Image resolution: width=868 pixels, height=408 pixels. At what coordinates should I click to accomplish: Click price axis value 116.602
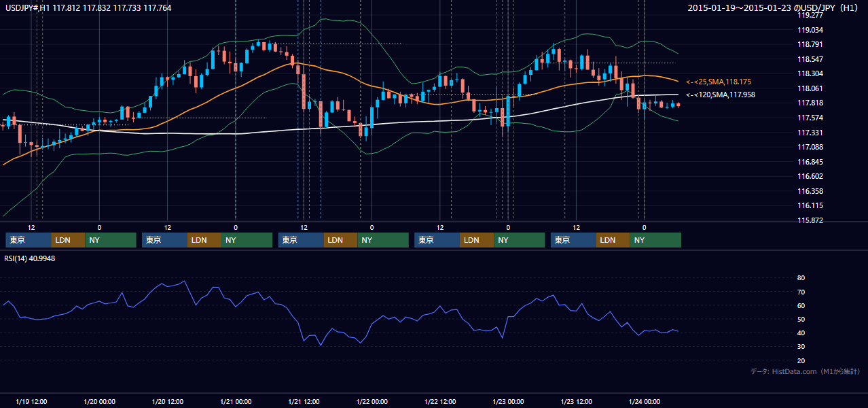pyautogui.click(x=810, y=176)
